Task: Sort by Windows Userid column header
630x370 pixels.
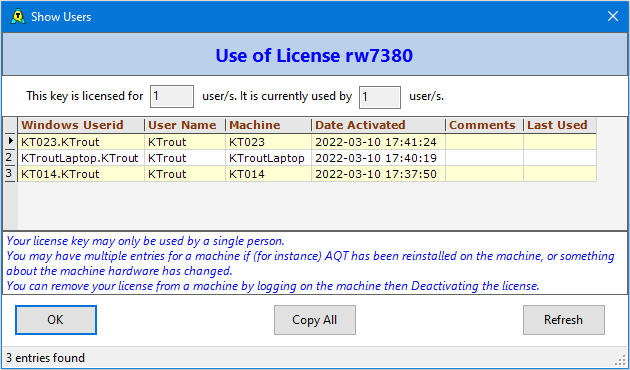Action: point(81,125)
